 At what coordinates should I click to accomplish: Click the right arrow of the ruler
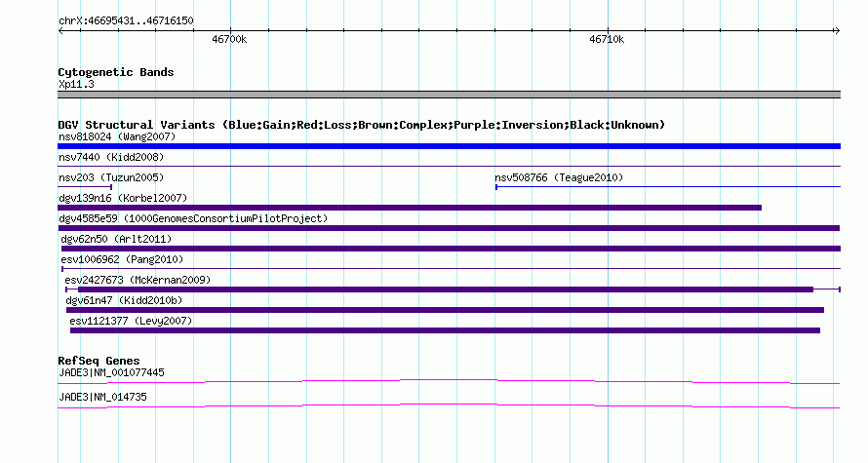[x=837, y=30]
